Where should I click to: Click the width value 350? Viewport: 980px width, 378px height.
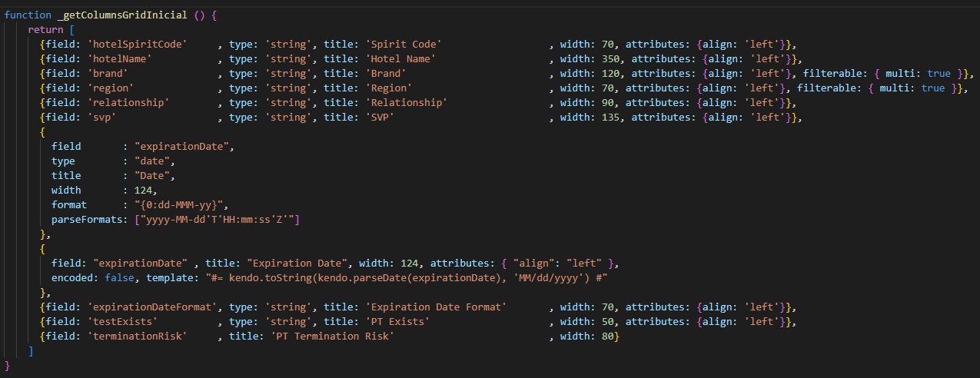pos(607,58)
